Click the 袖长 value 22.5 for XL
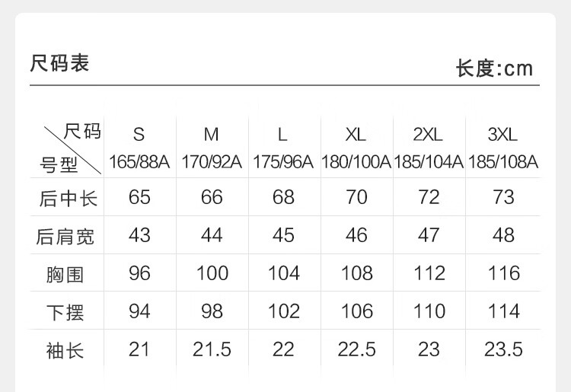 [x=356, y=349]
